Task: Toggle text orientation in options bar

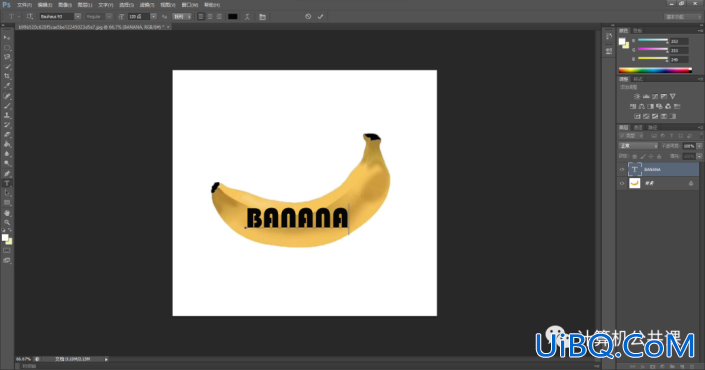Action: click(x=30, y=17)
